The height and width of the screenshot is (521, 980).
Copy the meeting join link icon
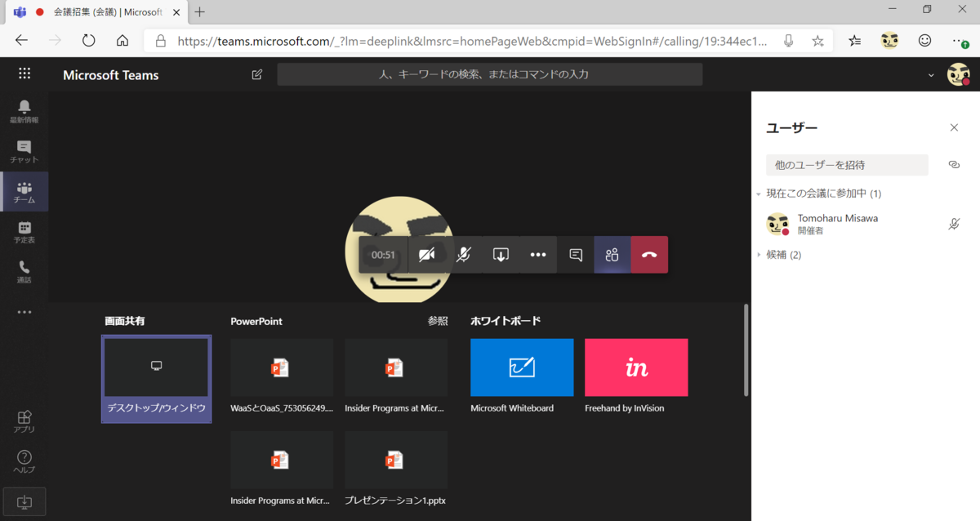click(954, 164)
